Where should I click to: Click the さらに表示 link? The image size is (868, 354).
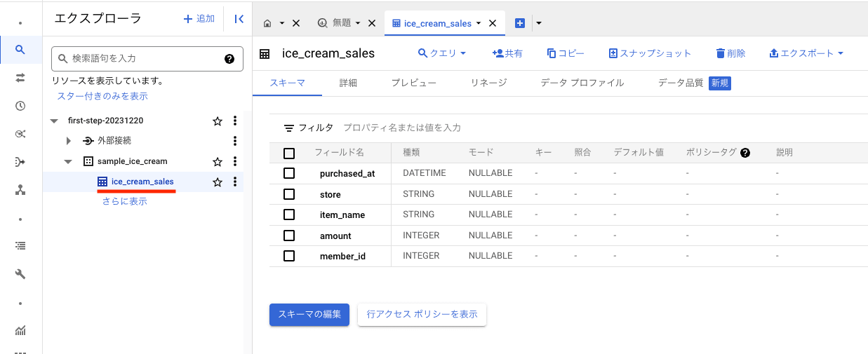click(125, 201)
